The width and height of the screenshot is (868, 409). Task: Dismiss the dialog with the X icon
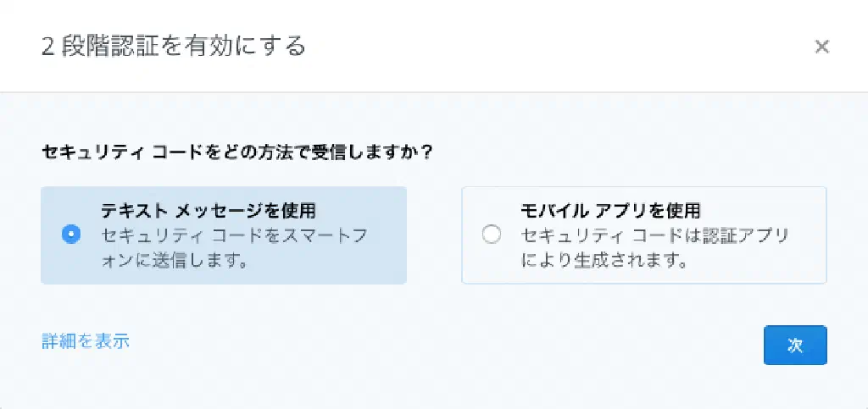(x=821, y=47)
